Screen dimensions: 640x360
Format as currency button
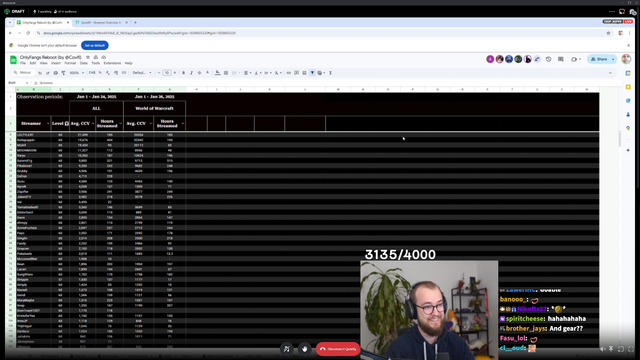92,73
